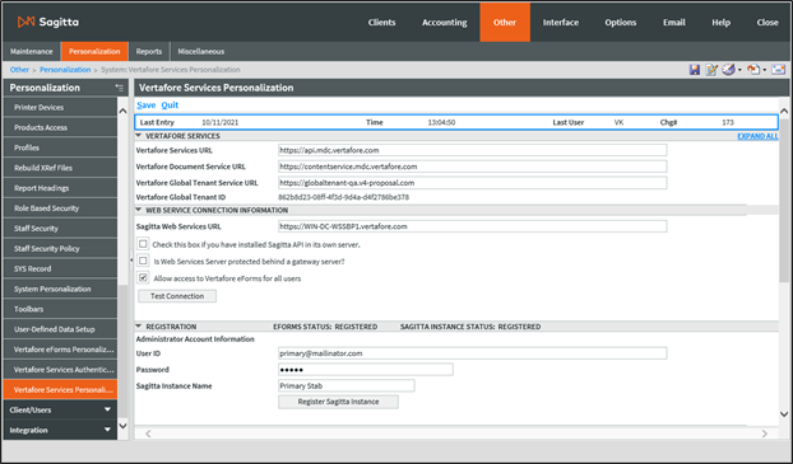Click the paintbrush tools icon
This screenshot has height=464, width=793.
[x=727, y=70]
